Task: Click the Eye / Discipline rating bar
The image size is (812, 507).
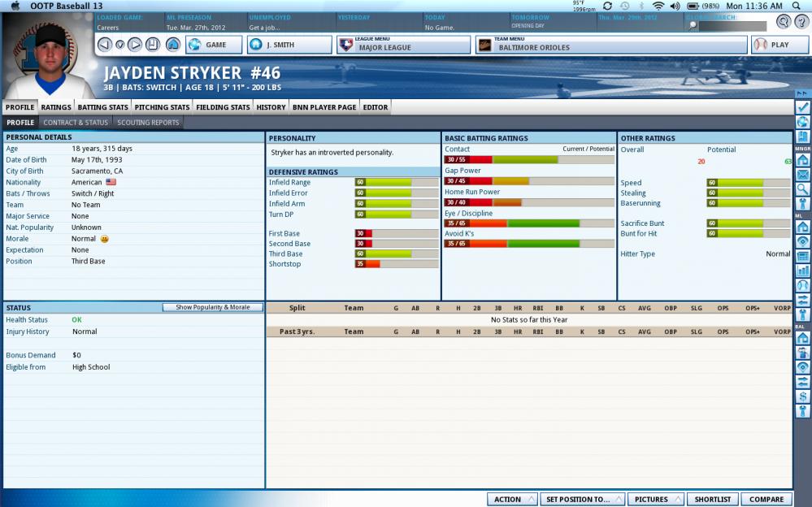Action: coord(529,223)
